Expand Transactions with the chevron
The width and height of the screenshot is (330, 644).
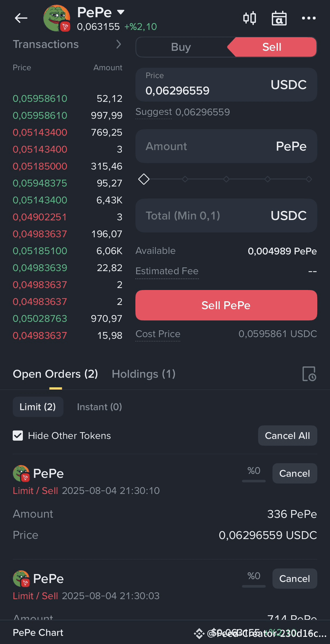(x=118, y=44)
